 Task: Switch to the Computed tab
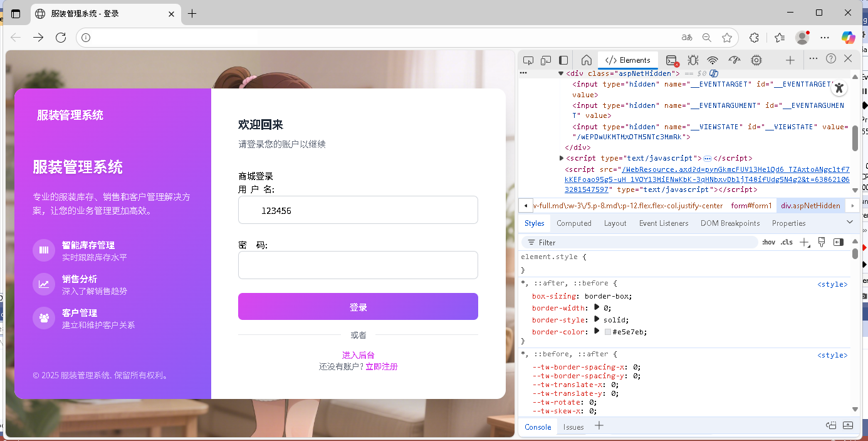point(573,223)
